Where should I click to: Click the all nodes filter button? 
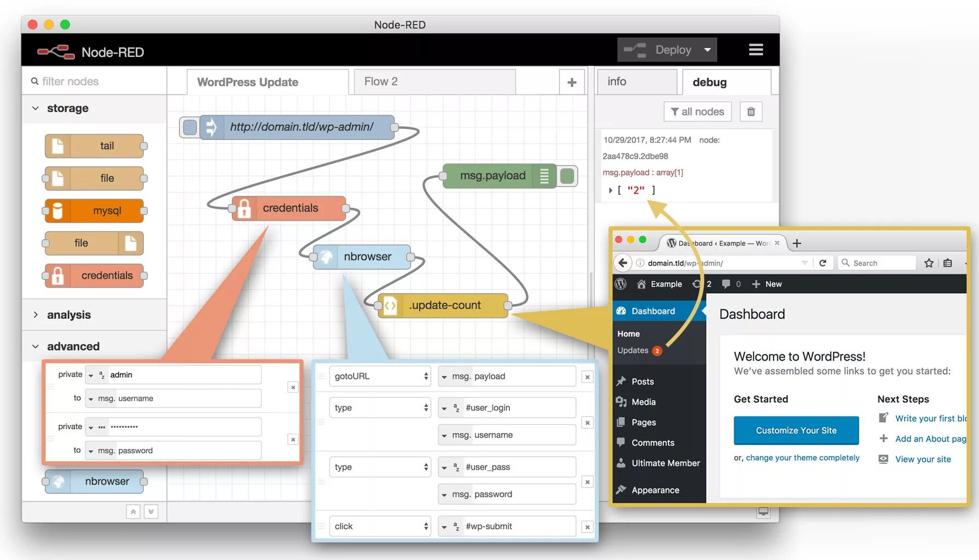698,112
